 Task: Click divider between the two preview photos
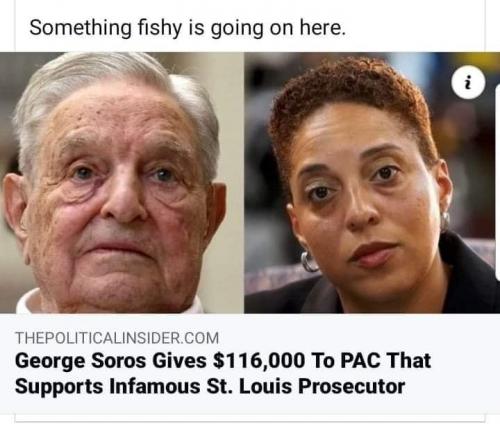tap(244, 183)
